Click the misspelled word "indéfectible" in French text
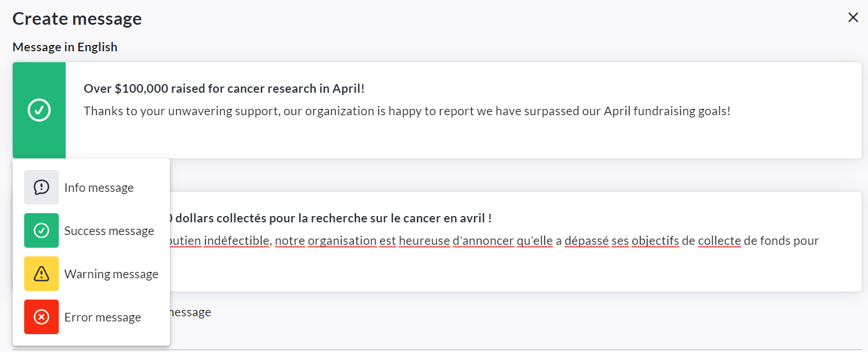The height and width of the screenshot is (352, 868). [234, 241]
